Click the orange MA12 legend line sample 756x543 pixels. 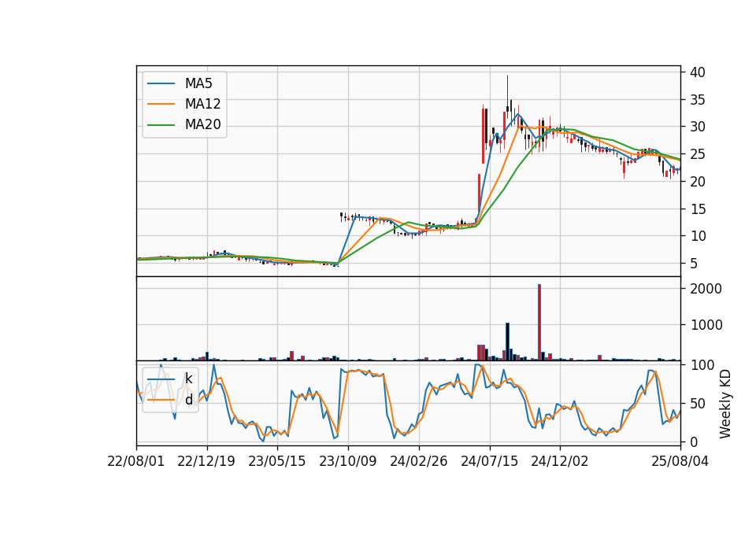tap(161, 104)
